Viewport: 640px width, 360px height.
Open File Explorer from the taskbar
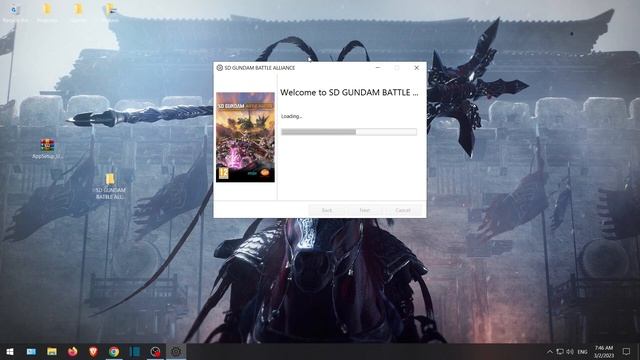click(52, 351)
